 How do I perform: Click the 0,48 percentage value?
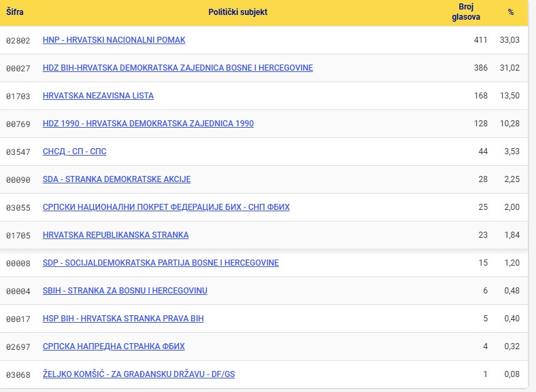tap(512, 291)
